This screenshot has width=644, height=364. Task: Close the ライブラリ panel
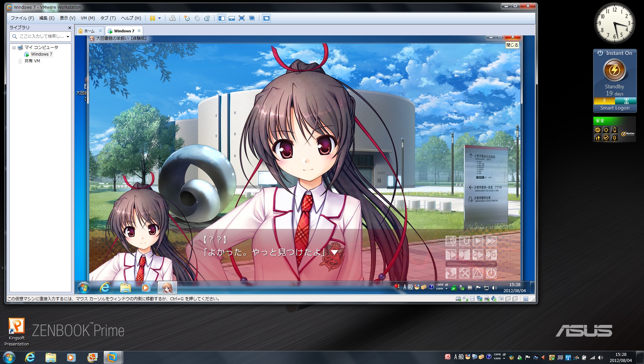[x=70, y=28]
